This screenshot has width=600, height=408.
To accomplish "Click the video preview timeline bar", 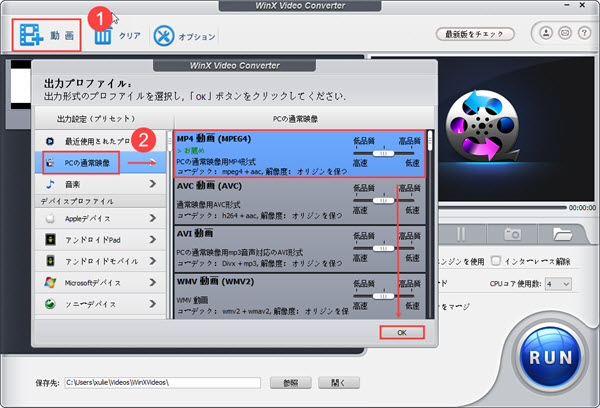I will pos(502,207).
